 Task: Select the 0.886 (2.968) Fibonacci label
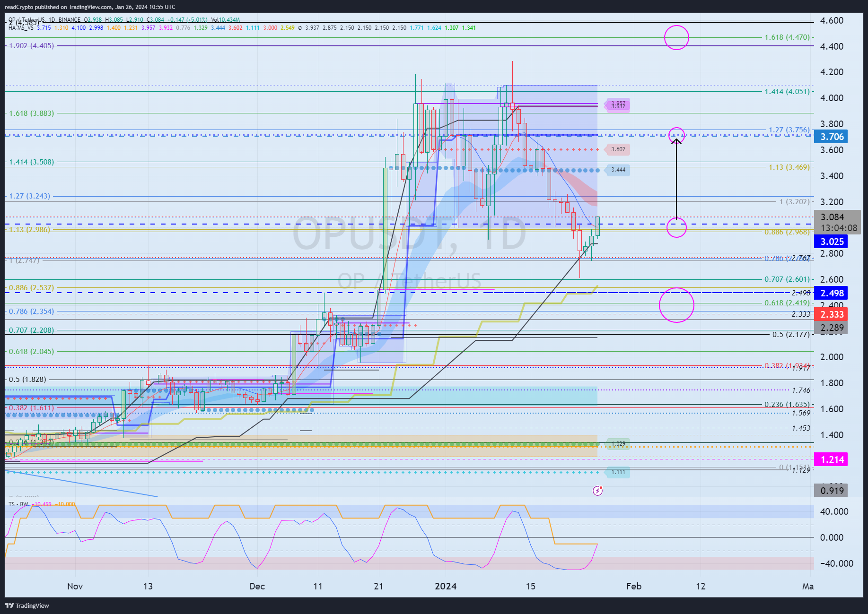pos(787,232)
